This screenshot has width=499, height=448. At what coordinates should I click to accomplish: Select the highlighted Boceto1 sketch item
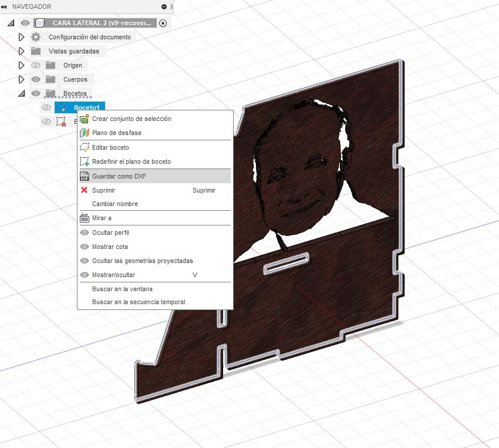pyautogui.click(x=80, y=107)
